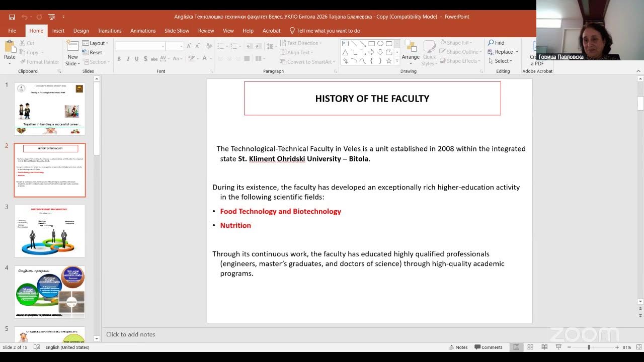This screenshot has width=644, height=362.
Task: Select slide 4 thumbnail
Action: (50, 292)
